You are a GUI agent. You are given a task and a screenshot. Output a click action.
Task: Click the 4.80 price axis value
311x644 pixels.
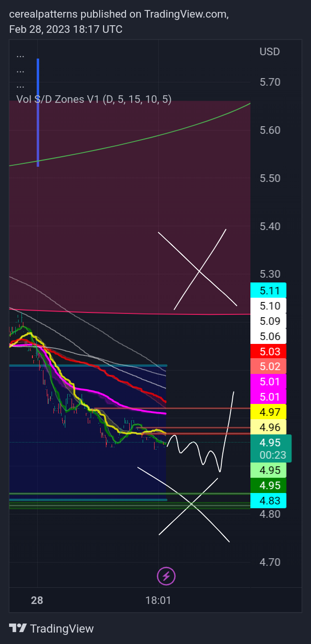(270, 514)
